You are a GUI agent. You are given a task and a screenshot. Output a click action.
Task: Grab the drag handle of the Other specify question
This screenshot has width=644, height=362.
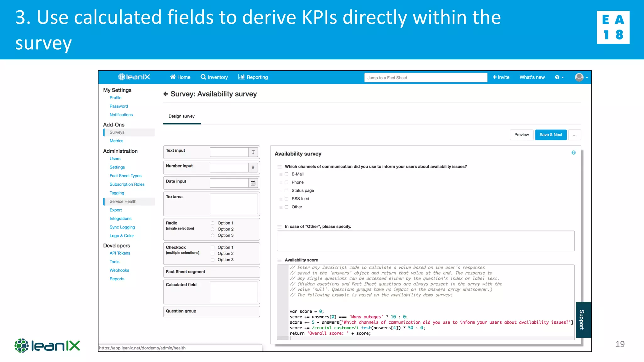[x=279, y=227]
